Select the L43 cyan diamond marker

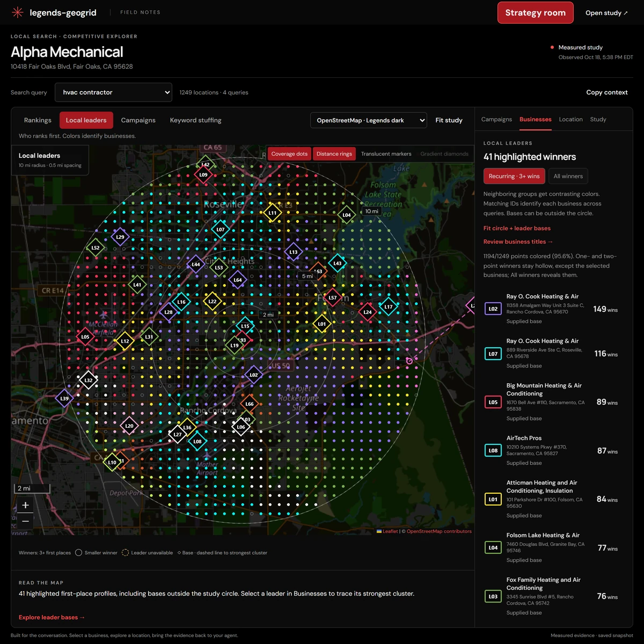338,264
